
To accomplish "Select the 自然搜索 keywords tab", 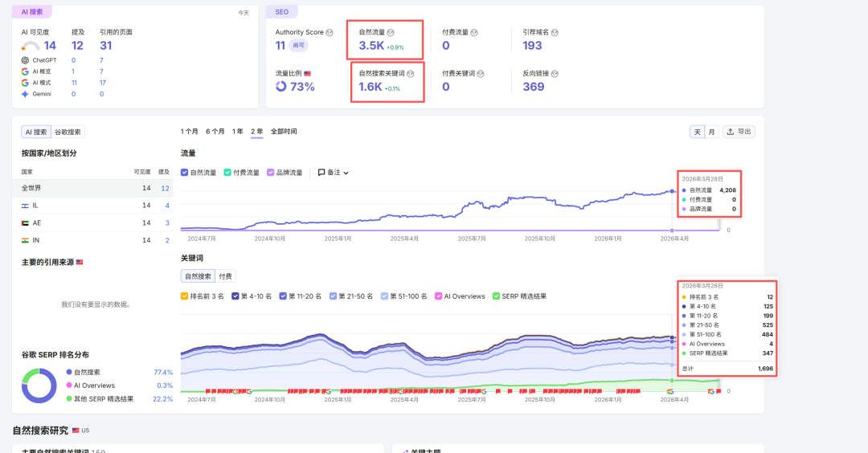I will click(x=199, y=276).
